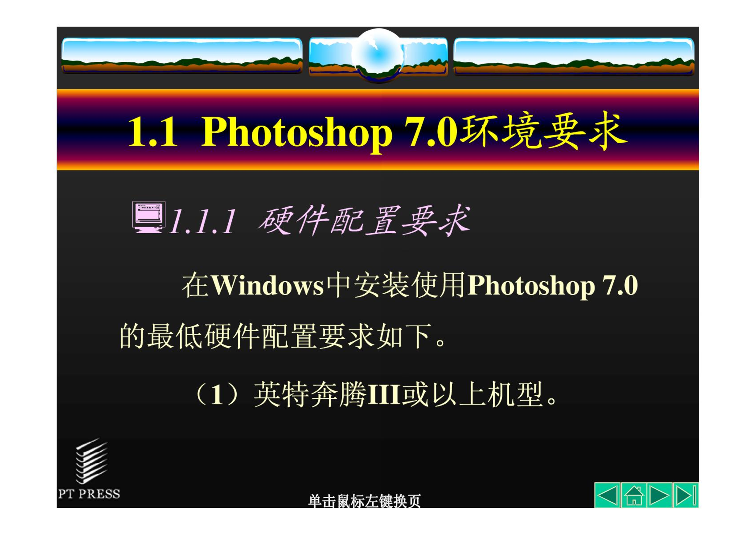The height and width of the screenshot is (535, 756).
Task: Click the glass globe orb in the banner
Action: tap(378, 56)
